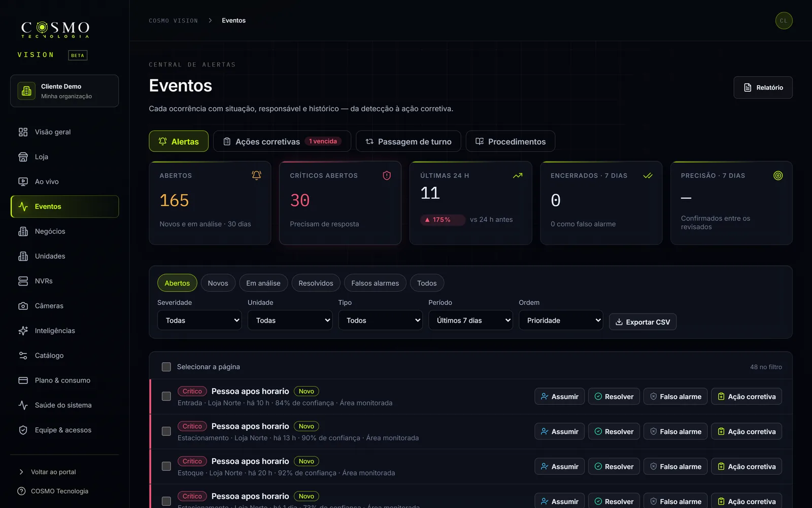The width and height of the screenshot is (812, 508).
Task: Open Unidades sidebar icon
Action: 23,257
